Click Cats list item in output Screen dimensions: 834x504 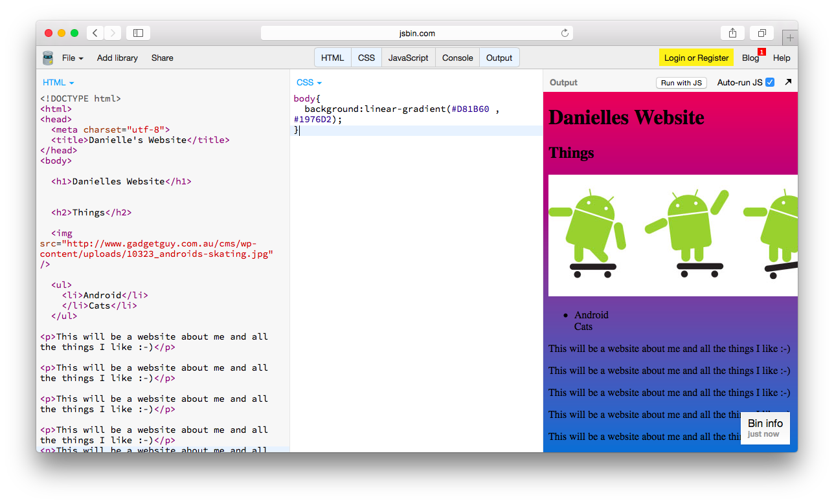click(583, 327)
